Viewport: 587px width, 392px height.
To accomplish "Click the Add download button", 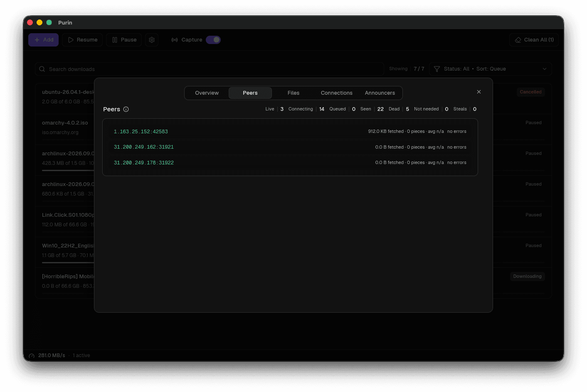I will [44, 40].
